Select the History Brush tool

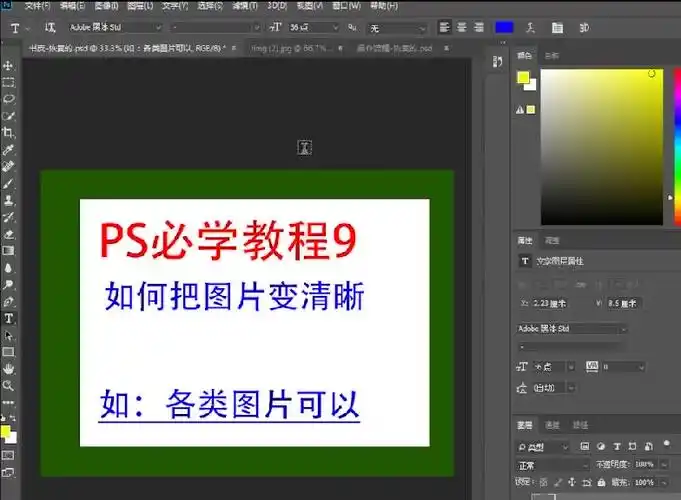pos(8,217)
